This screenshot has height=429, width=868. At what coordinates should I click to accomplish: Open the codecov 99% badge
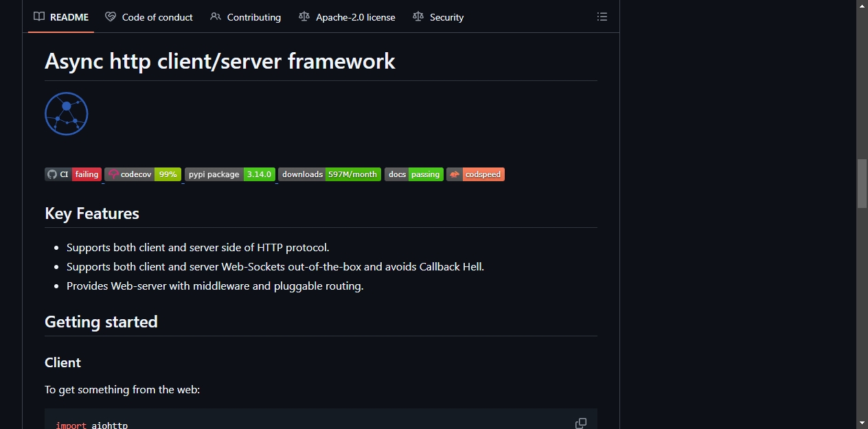pos(143,174)
